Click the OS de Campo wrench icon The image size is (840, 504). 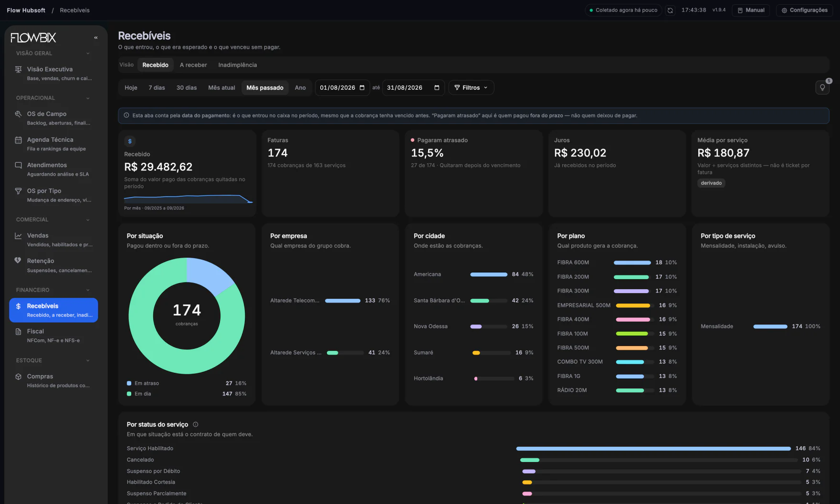tap(18, 114)
